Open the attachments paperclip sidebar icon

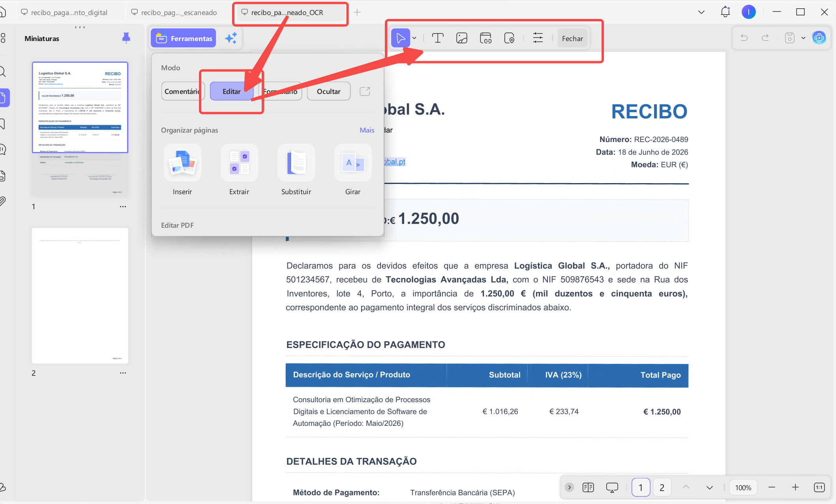coord(2,201)
